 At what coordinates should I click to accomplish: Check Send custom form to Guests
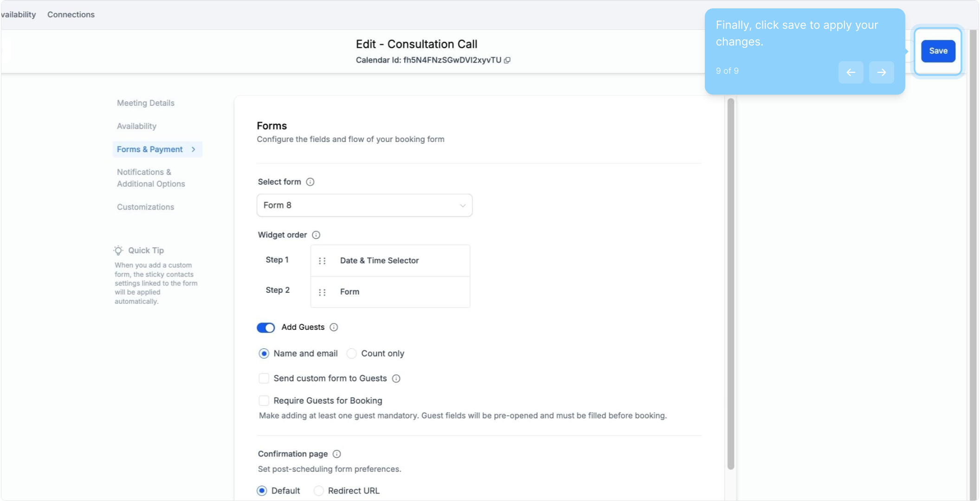pyautogui.click(x=264, y=379)
